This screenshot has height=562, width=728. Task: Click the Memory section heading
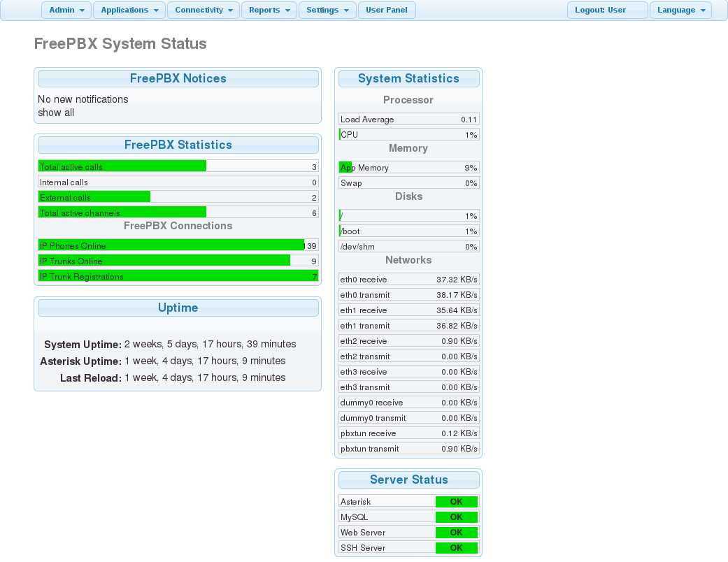408,148
